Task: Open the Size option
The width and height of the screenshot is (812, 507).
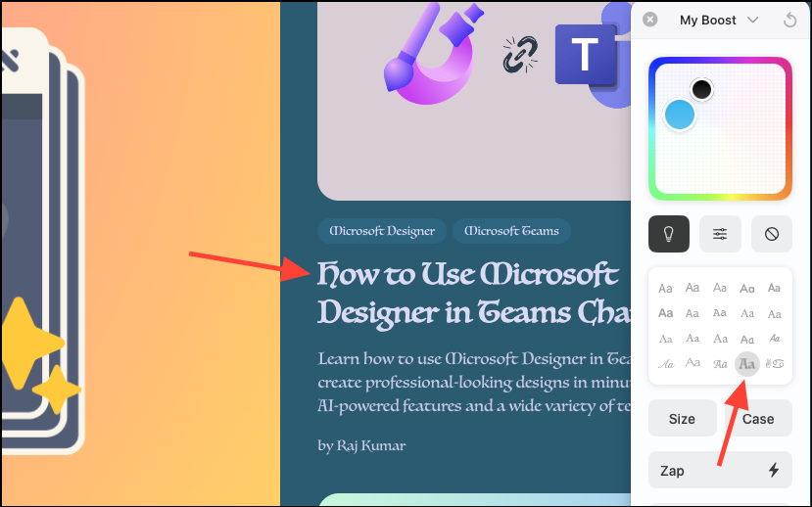Action: click(682, 418)
